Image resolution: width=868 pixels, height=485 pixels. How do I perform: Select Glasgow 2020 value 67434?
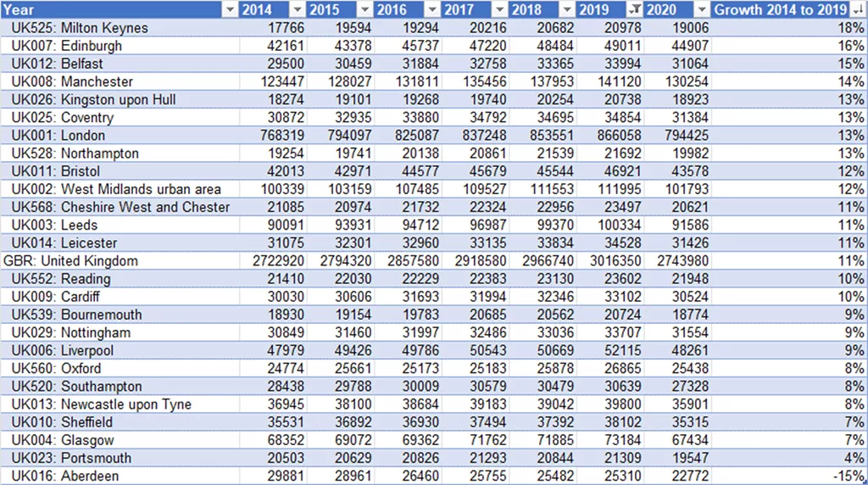pyautogui.click(x=691, y=440)
